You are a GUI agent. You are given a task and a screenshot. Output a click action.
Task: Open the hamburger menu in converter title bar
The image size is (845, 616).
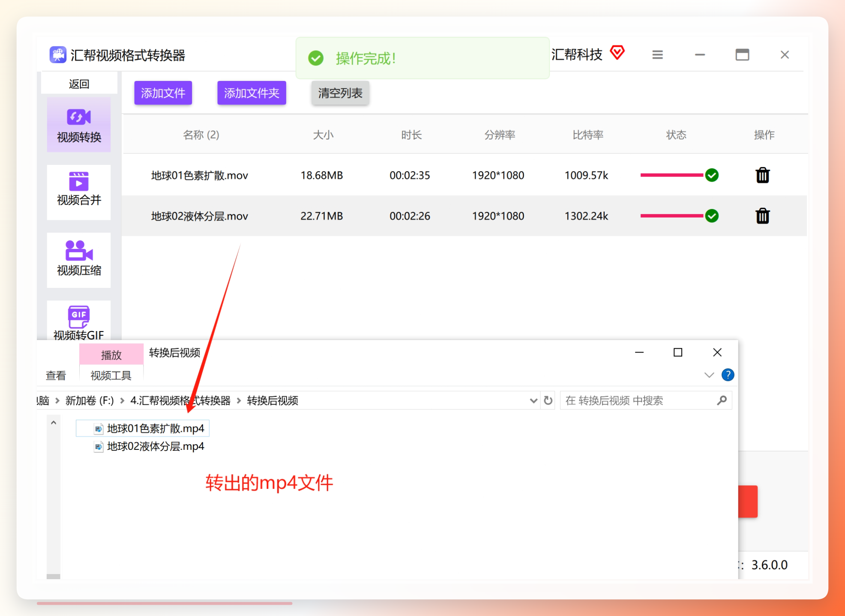coord(657,55)
